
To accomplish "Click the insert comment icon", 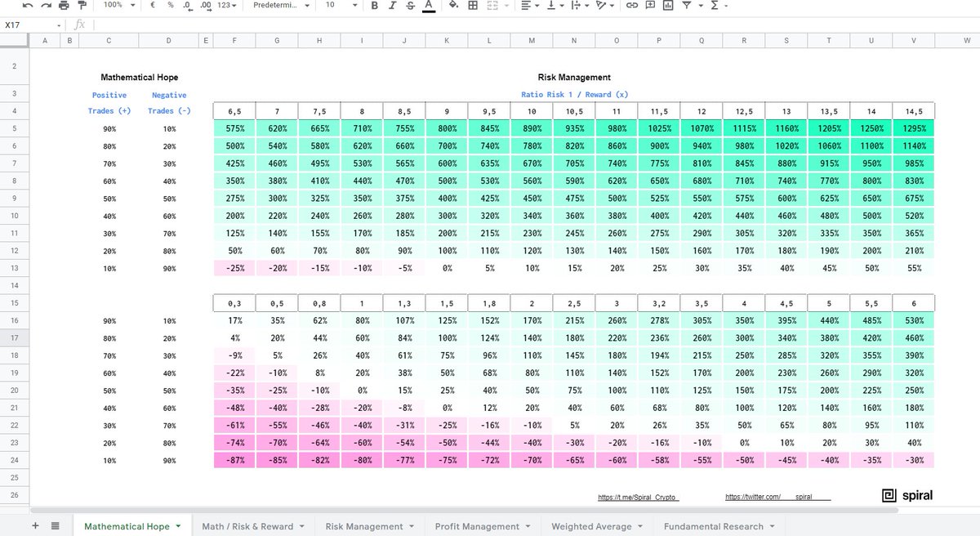I will [650, 5].
